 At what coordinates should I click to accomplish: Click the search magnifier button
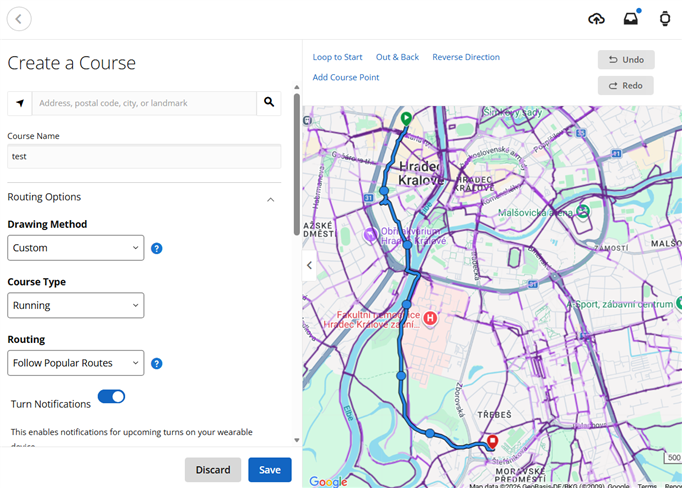[x=269, y=103]
